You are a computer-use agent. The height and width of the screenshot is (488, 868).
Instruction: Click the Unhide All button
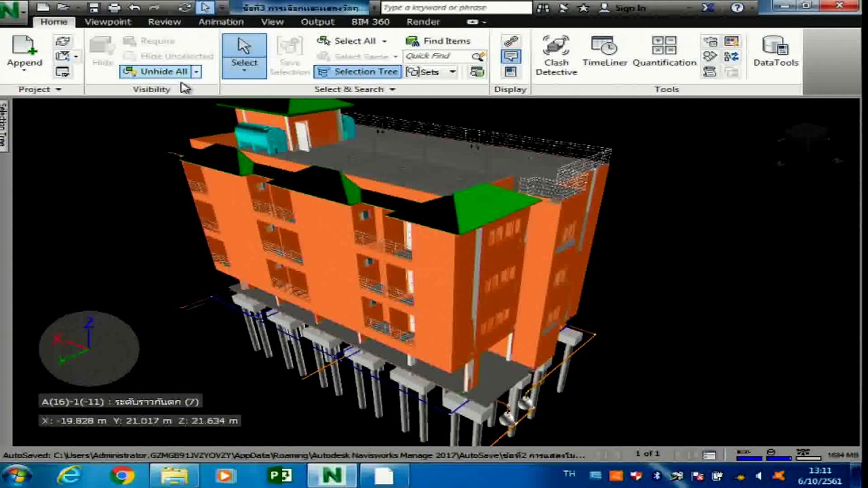(x=156, y=71)
